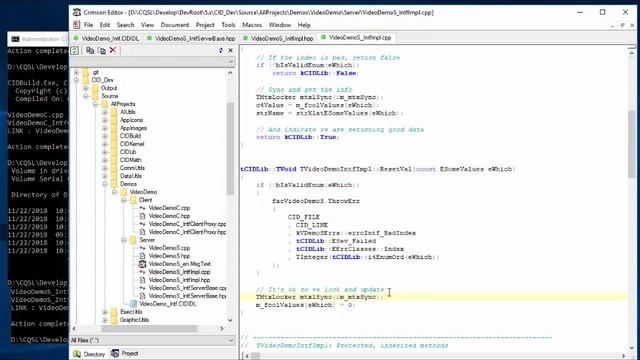Open the Project menu
The image size is (640, 360).
point(205,25)
